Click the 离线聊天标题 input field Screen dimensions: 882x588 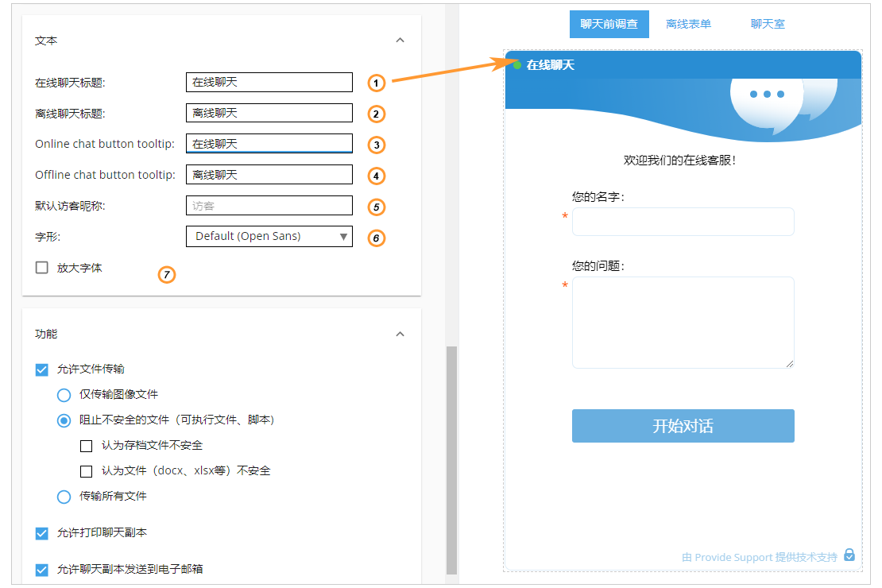click(269, 113)
